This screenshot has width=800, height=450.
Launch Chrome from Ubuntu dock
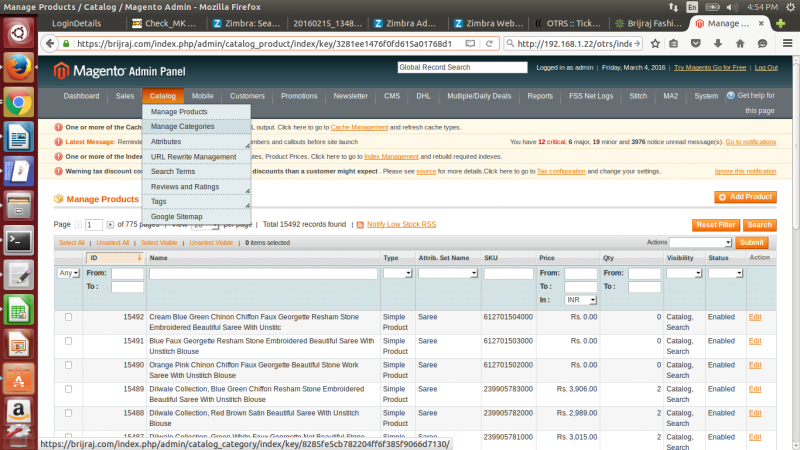[18, 103]
